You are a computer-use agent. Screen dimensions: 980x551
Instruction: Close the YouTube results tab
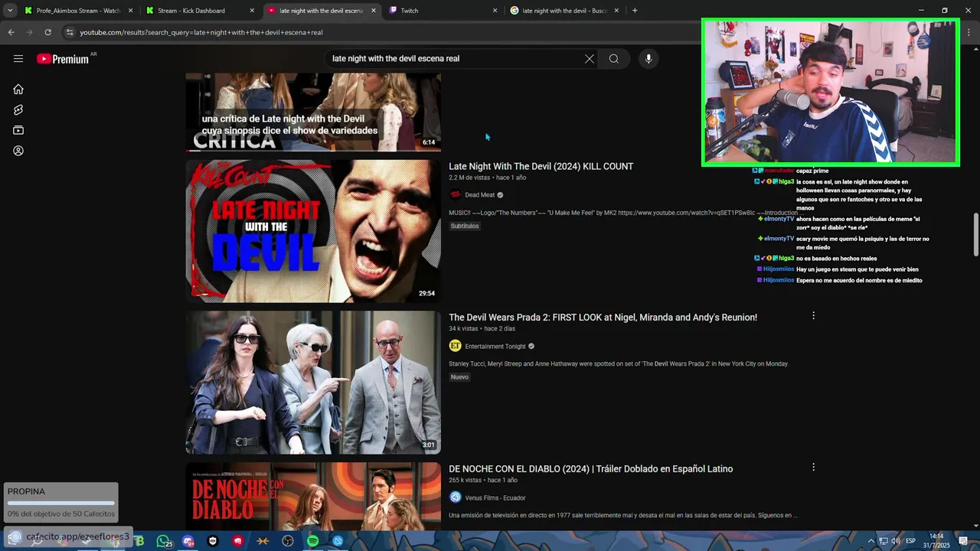(x=374, y=11)
